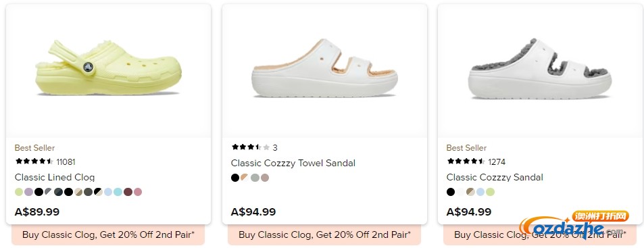This screenshot has width=644, height=248.
Task: Open the Classic Lined Clog product title
Action: (55, 177)
